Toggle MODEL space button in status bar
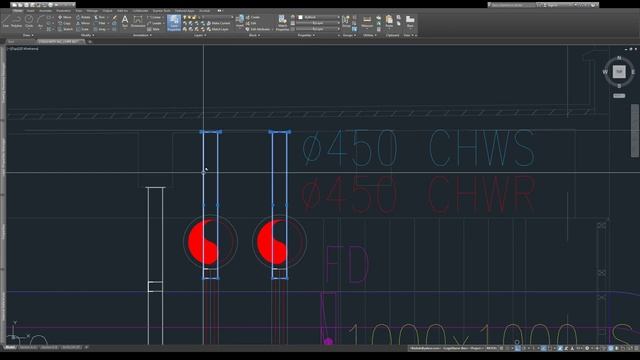The width and height of the screenshot is (640, 360). (x=491, y=348)
